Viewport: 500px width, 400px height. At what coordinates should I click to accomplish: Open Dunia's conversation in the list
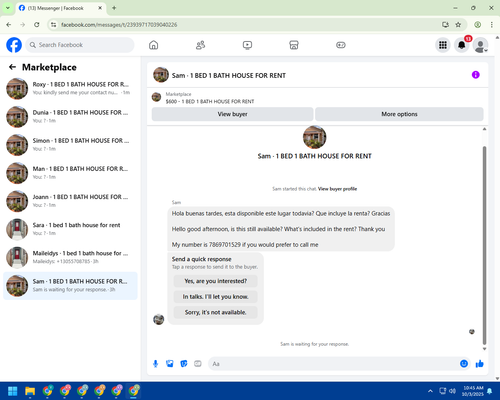pos(70,117)
